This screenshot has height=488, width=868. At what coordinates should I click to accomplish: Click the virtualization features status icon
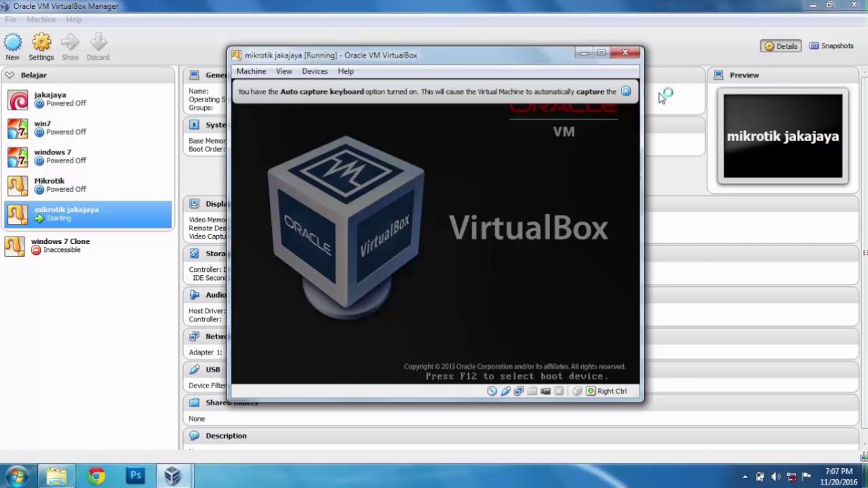pyautogui.click(x=559, y=391)
